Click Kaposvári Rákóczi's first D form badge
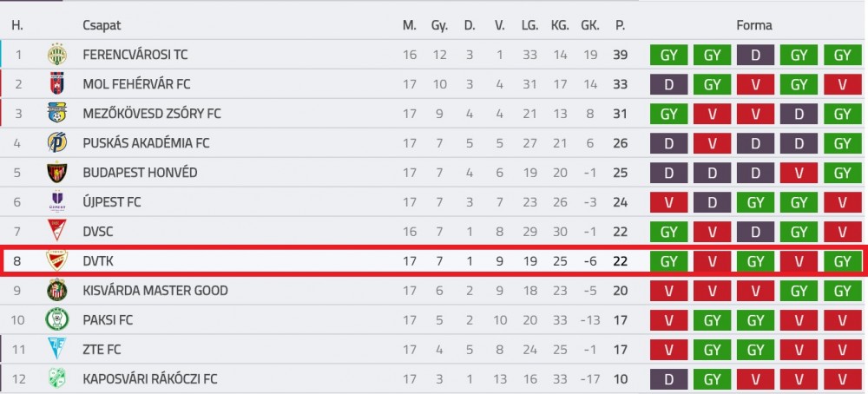Screen dimensions: 868x394 668,378
